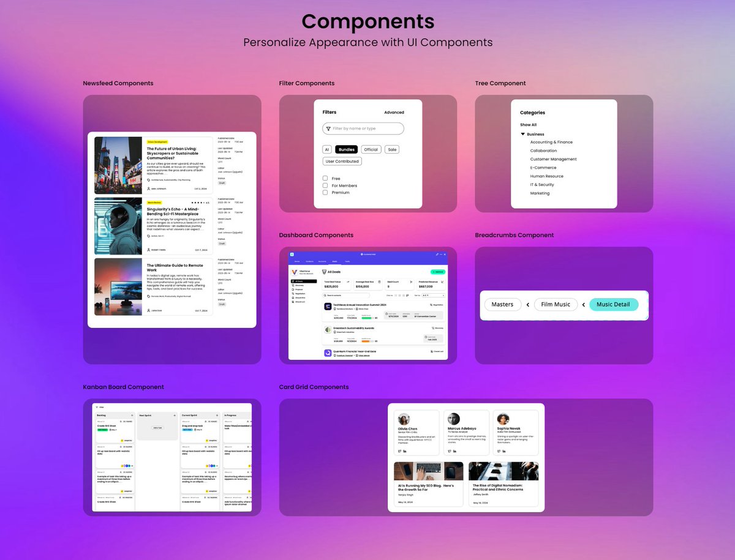Click the VibeVerse logo in dashboard sidebar
The width and height of the screenshot is (735, 560).
tap(294, 272)
